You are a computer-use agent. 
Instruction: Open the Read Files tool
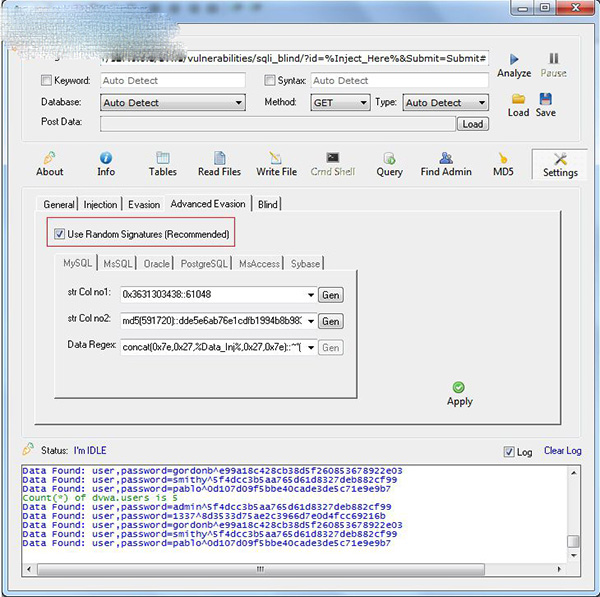click(x=219, y=158)
